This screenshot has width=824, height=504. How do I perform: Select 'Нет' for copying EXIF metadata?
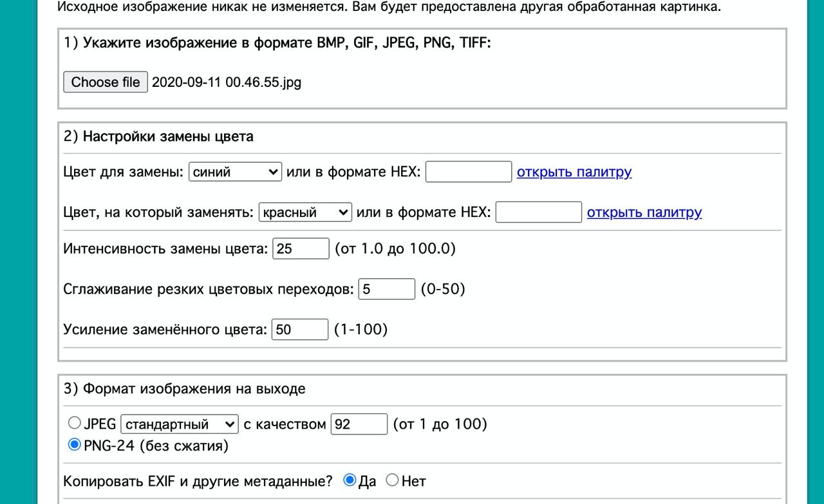391,480
